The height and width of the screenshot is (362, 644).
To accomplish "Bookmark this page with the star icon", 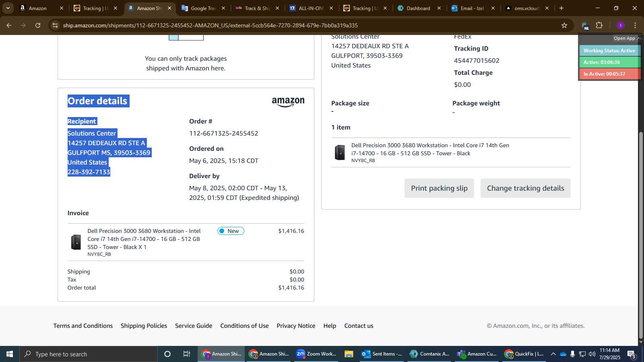I will tap(564, 25).
